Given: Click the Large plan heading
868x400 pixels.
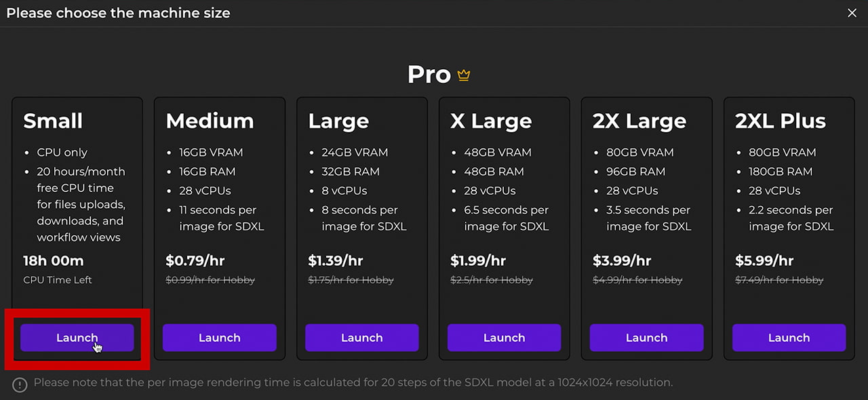Looking at the screenshot, I should (338, 121).
